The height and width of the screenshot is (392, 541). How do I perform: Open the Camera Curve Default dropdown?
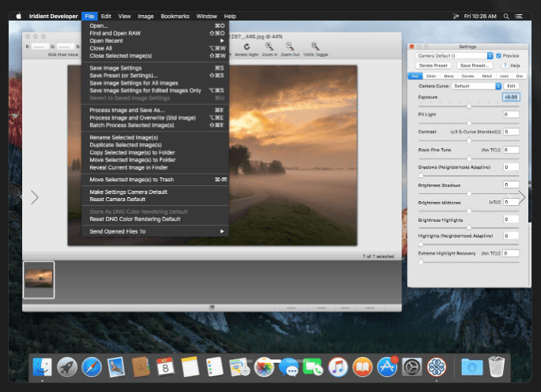point(476,86)
